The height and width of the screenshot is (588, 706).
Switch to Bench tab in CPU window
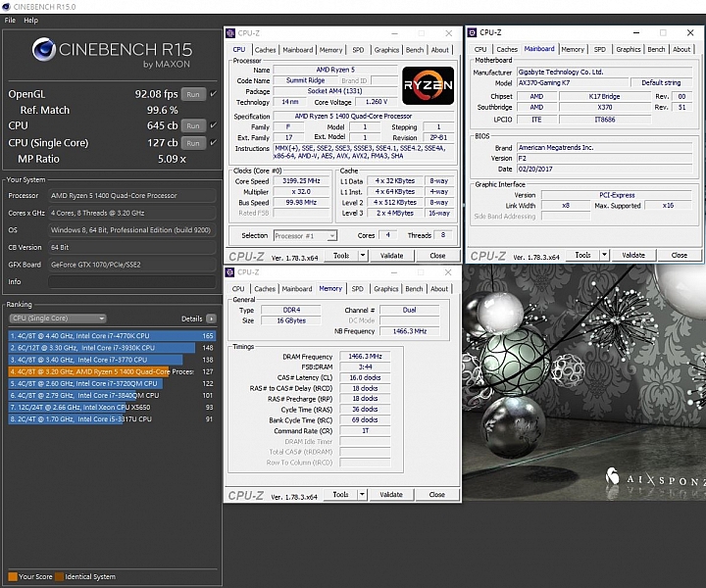(415, 50)
